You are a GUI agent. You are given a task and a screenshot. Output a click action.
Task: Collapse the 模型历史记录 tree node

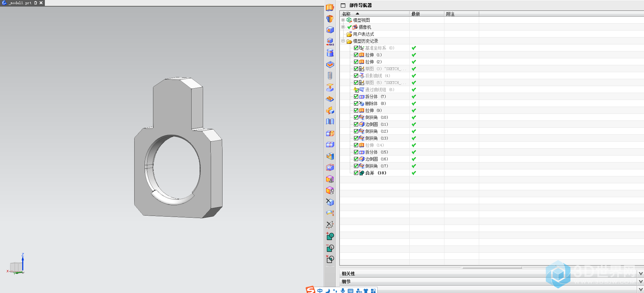(x=343, y=41)
